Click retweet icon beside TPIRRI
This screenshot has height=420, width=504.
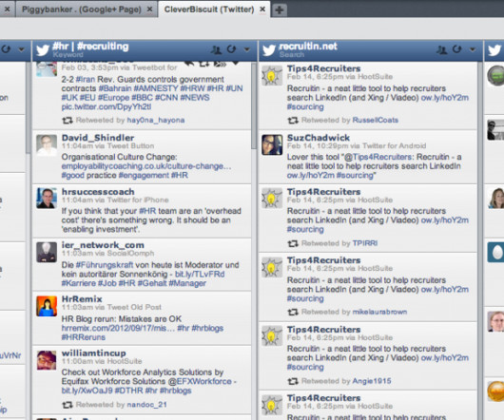293,243
